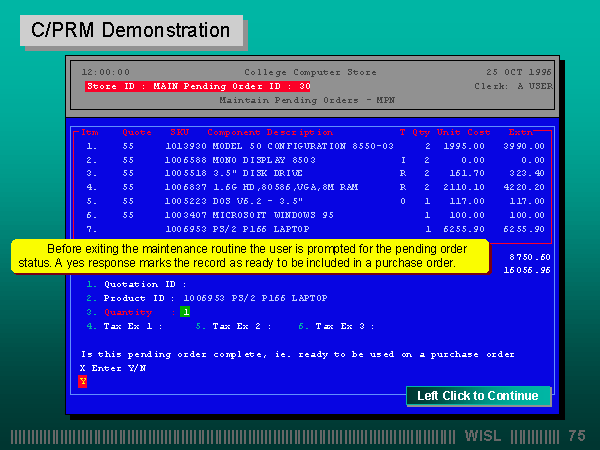
Task: Click the Quotation ID field label
Action: coord(143,284)
